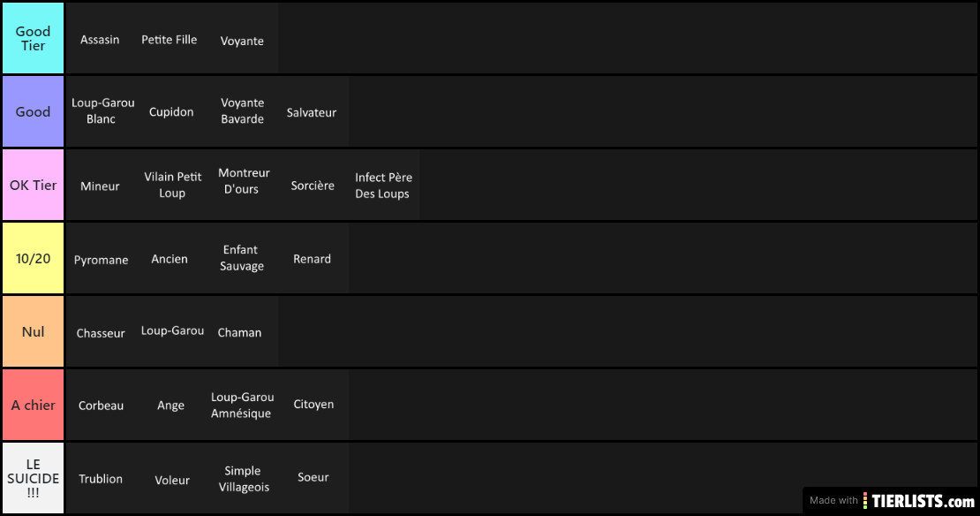This screenshot has width=980, height=516.
Task: Select the Loup-Garou Amnésique tile
Action: [x=243, y=405]
